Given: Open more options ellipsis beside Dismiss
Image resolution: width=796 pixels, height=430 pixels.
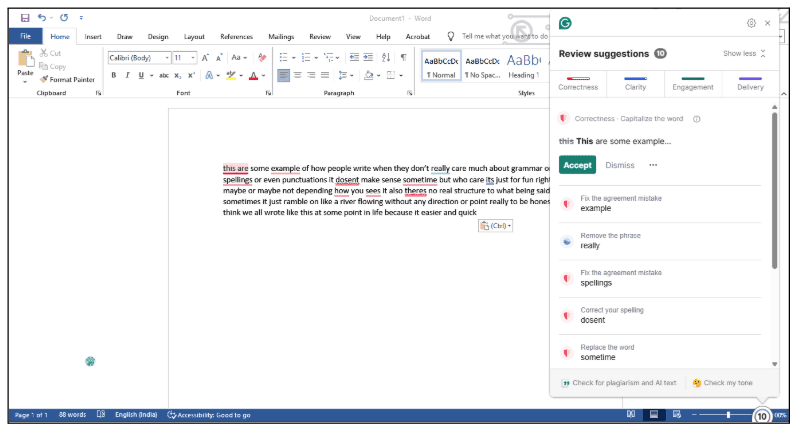Looking at the screenshot, I should tap(653, 165).
